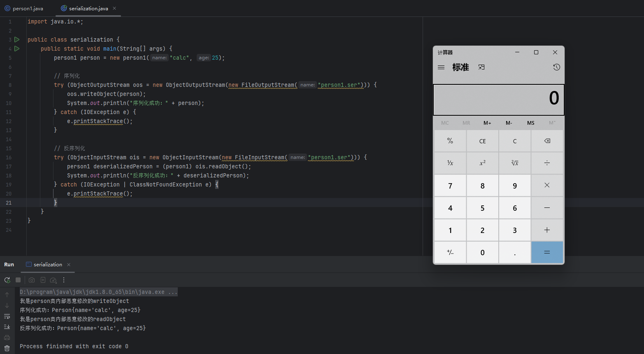Click the readObject console output line
This screenshot has height=354, width=644.
click(x=73, y=319)
